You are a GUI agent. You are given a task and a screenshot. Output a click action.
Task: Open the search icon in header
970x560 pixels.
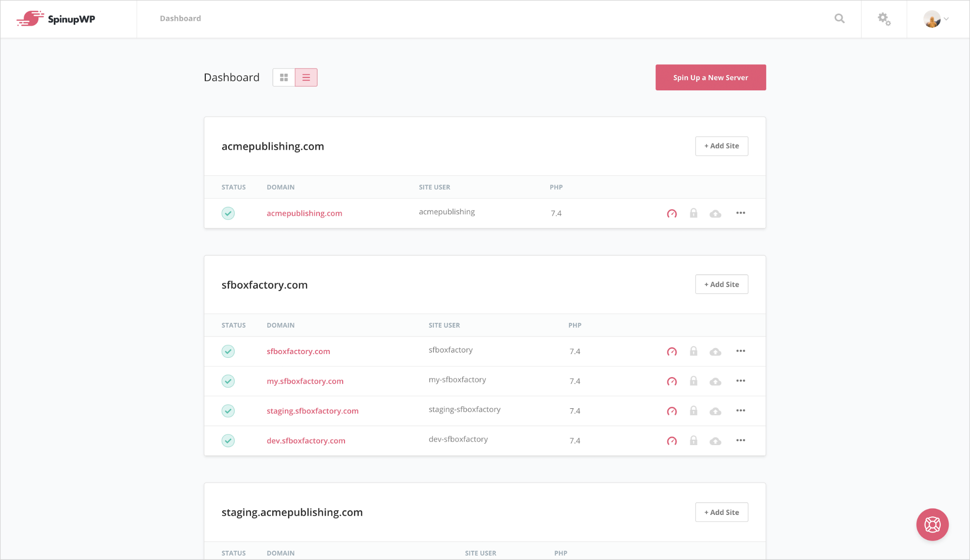tap(839, 18)
